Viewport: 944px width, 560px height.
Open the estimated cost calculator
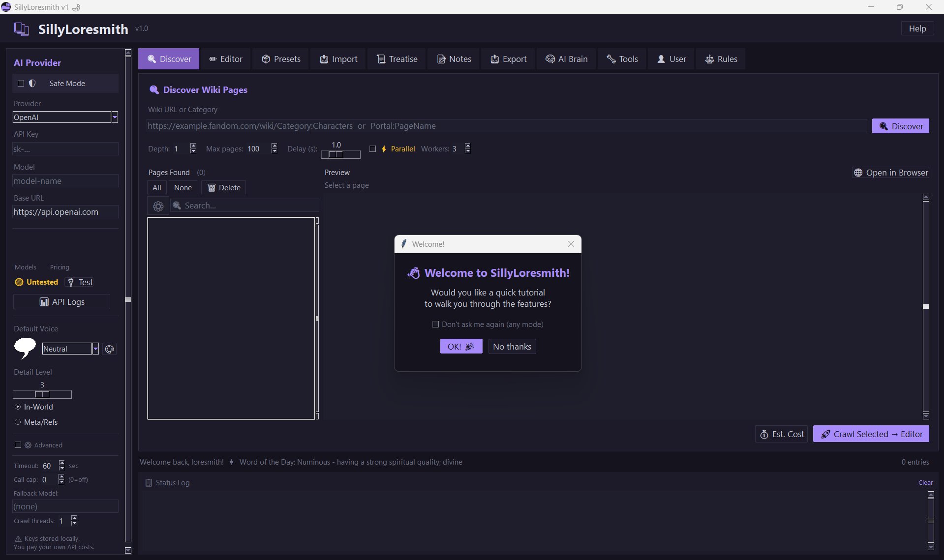[x=781, y=434]
